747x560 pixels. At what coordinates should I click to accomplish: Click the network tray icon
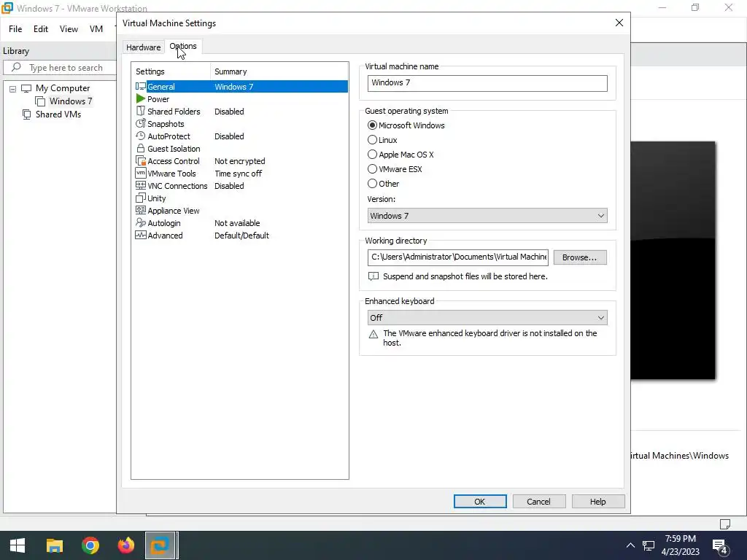[649, 545]
